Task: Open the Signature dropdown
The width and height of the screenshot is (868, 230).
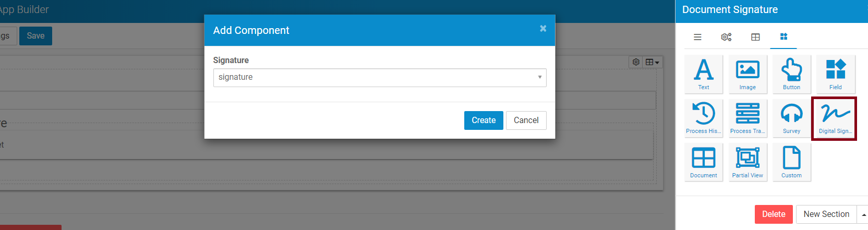Action: point(379,78)
